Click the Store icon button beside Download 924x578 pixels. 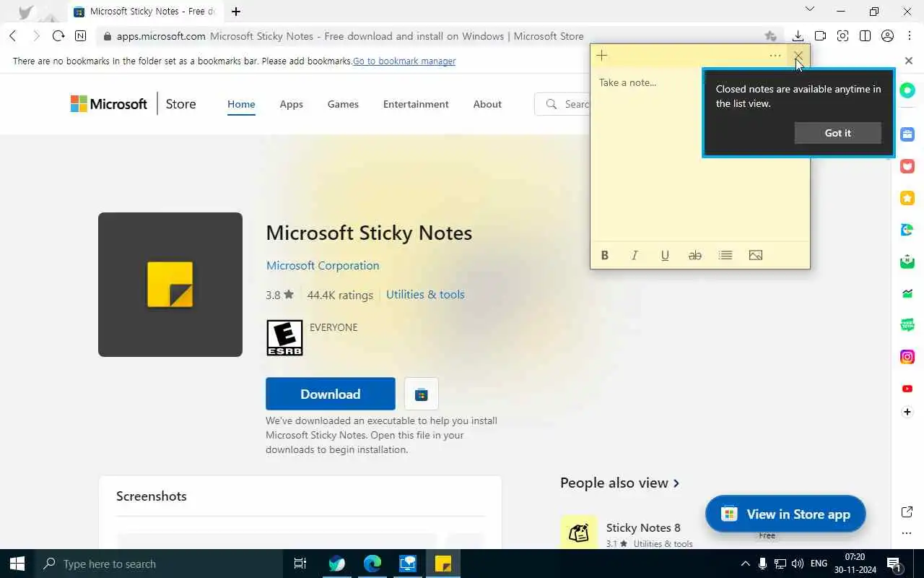(422, 394)
